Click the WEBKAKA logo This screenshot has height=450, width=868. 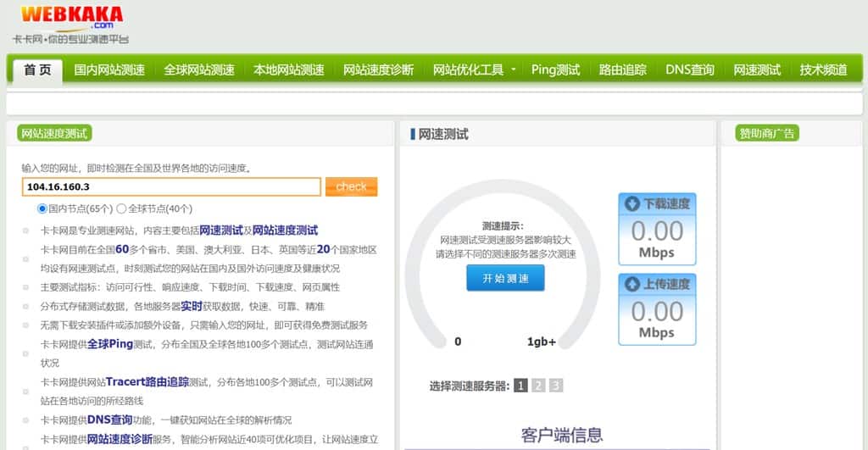point(72,24)
